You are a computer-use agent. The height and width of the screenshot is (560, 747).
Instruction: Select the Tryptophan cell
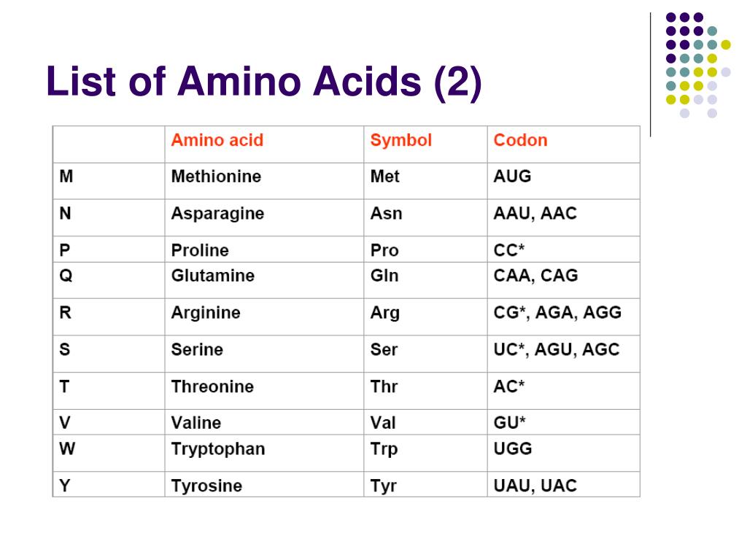click(264, 454)
